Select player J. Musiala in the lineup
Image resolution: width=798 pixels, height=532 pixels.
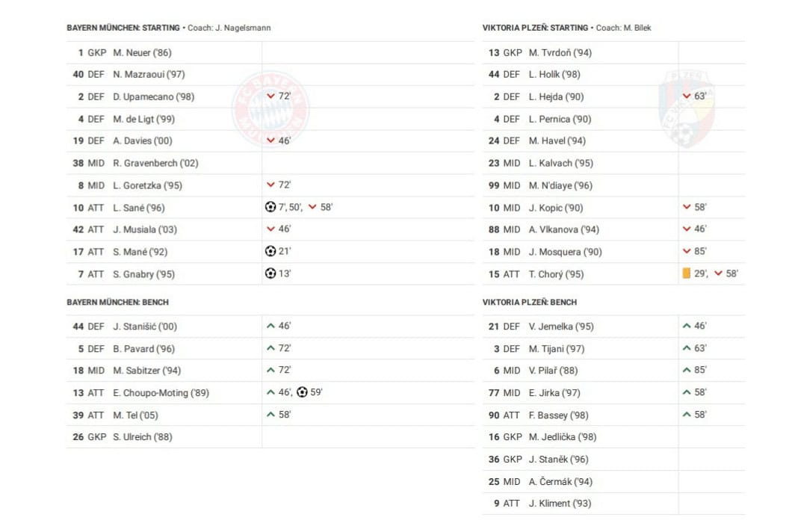point(145,229)
